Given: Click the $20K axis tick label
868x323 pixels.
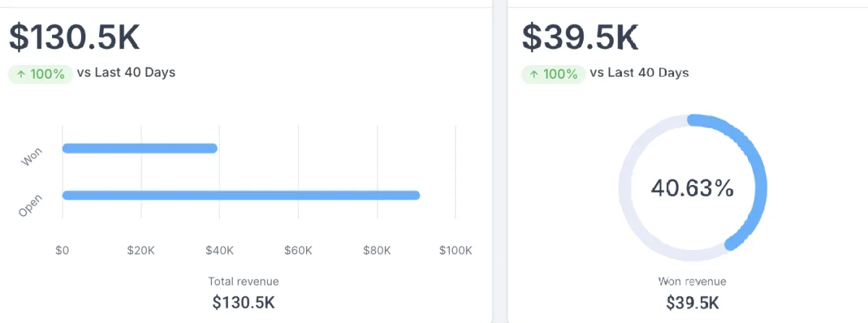Looking at the screenshot, I should [140, 251].
